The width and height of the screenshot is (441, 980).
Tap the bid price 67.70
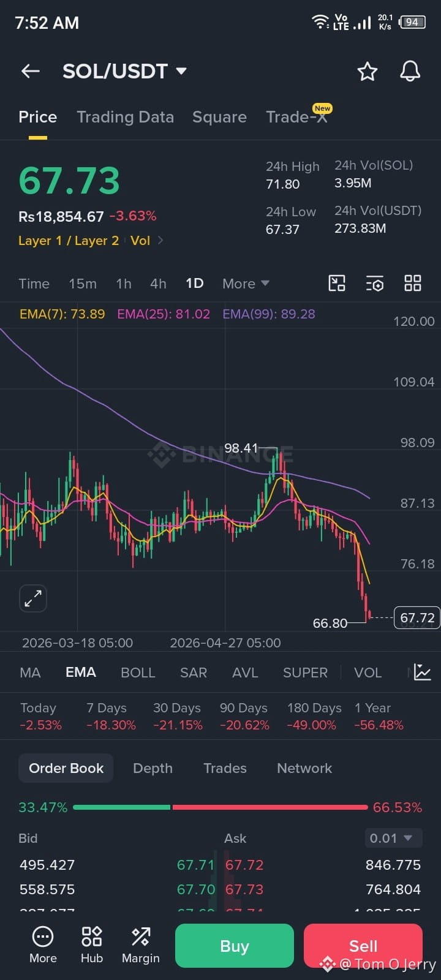click(196, 889)
